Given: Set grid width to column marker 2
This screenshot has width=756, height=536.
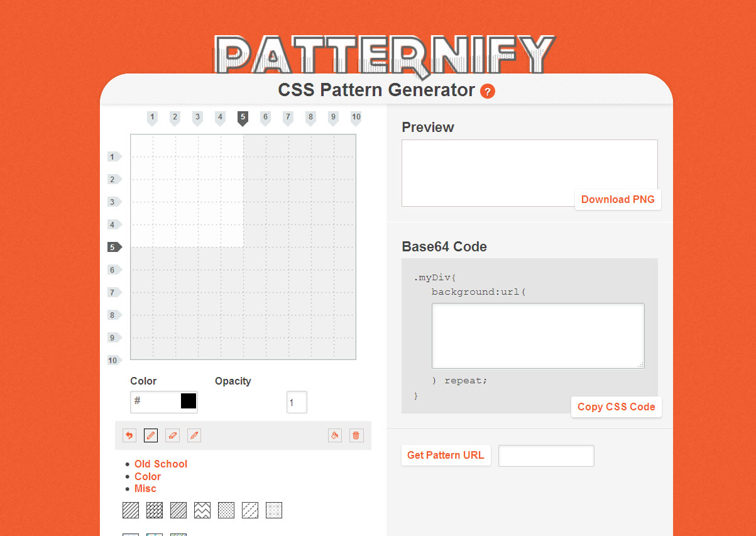Looking at the screenshot, I should pos(175,118).
